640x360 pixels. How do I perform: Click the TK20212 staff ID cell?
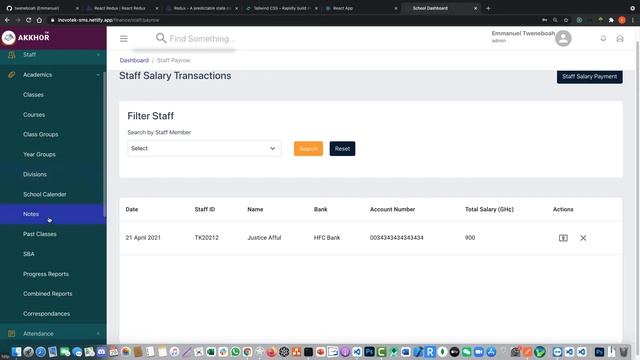point(207,238)
